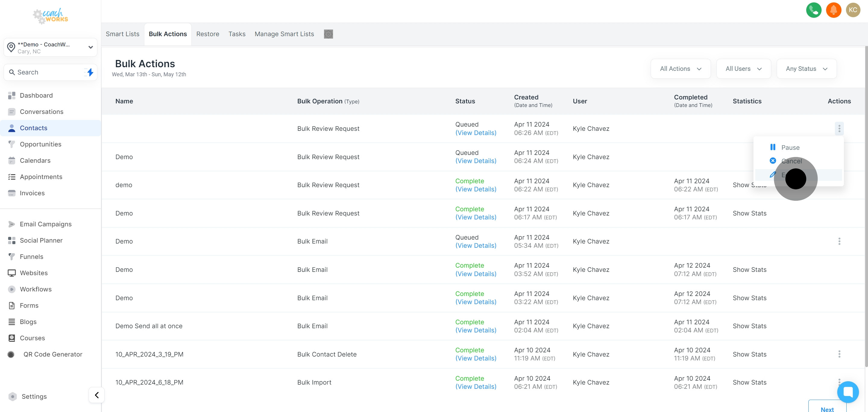Switch to the Smart Lists tab
The image size is (868, 412).
pos(122,34)
